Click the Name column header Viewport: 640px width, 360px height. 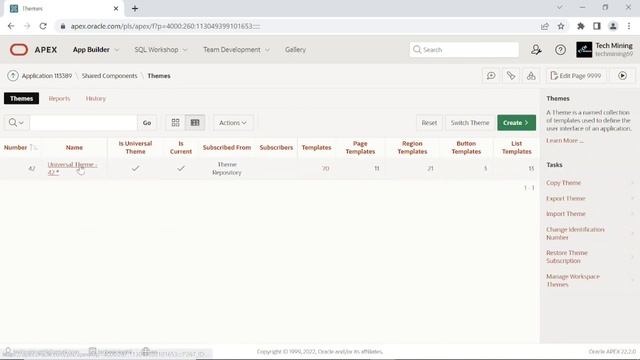74,147
